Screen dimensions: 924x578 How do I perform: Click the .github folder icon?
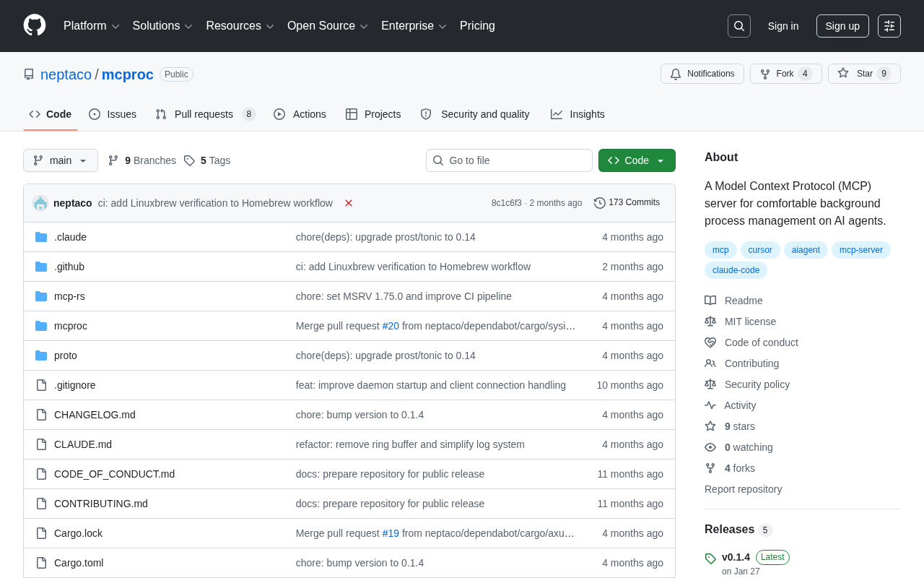coord(41,267)
